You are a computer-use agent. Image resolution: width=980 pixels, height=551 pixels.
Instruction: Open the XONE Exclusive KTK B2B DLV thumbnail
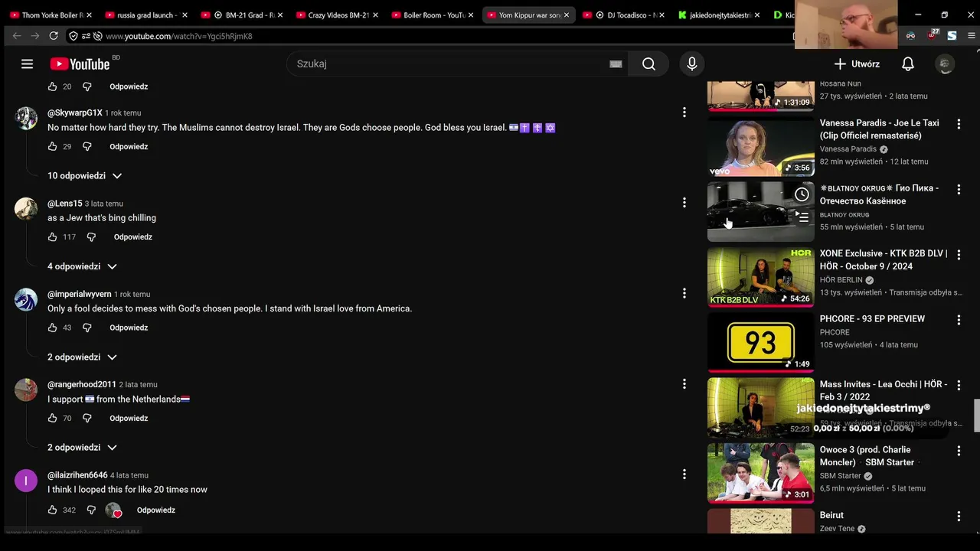(761, 277)
